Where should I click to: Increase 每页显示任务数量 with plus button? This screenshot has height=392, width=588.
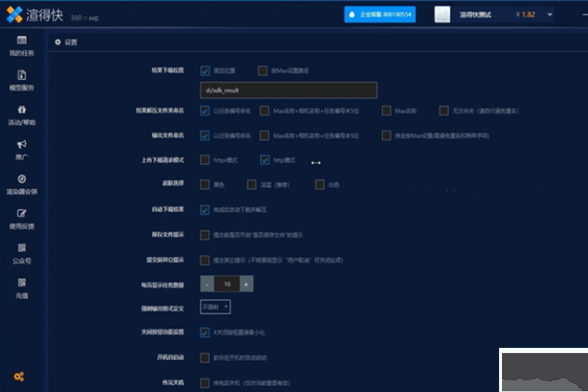[x=246, y=284]
